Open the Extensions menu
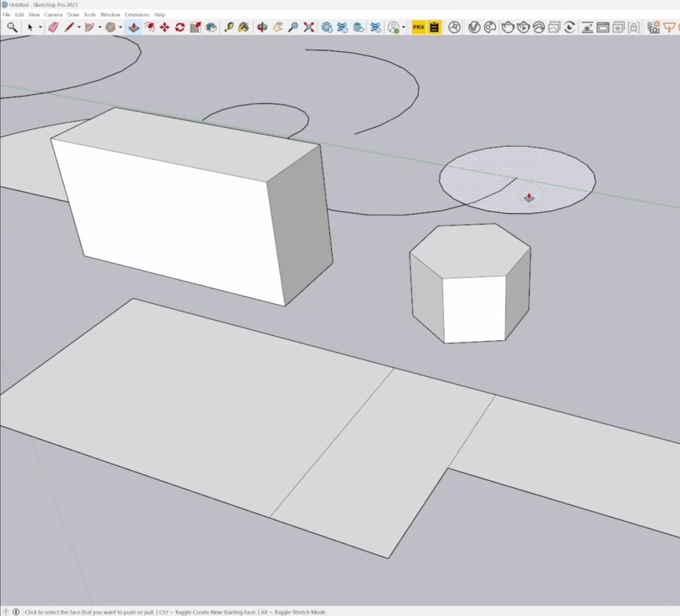This screenshot has width=680, height=616. [x=137, y=15]
